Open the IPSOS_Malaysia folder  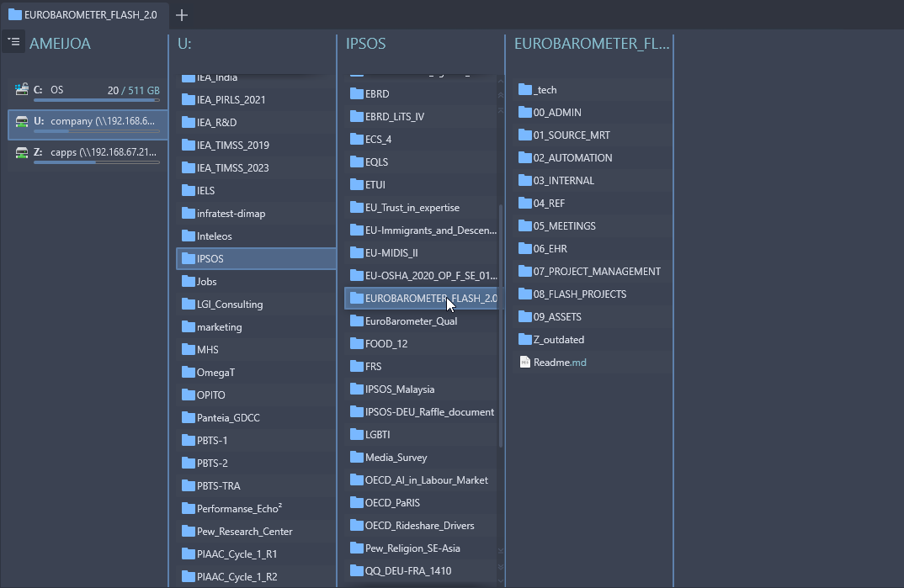click(x=421, y=389)
